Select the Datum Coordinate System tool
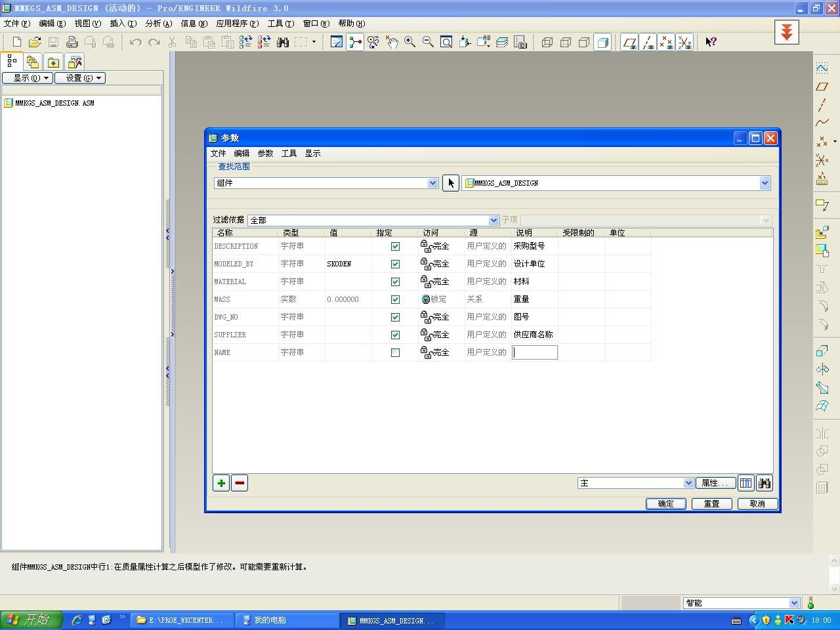The height and width of the screenshot is (630, 840). point(822,159)
